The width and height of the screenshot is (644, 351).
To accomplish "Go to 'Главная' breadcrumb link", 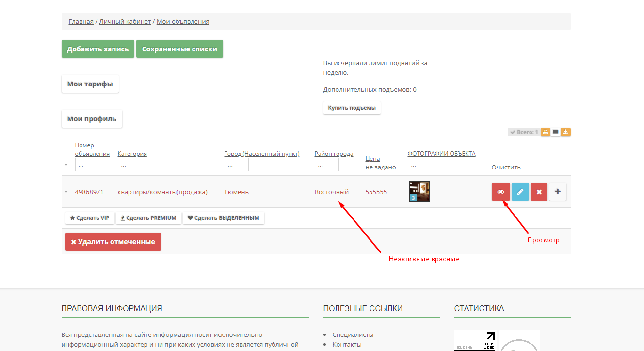I will pos(81,22).
